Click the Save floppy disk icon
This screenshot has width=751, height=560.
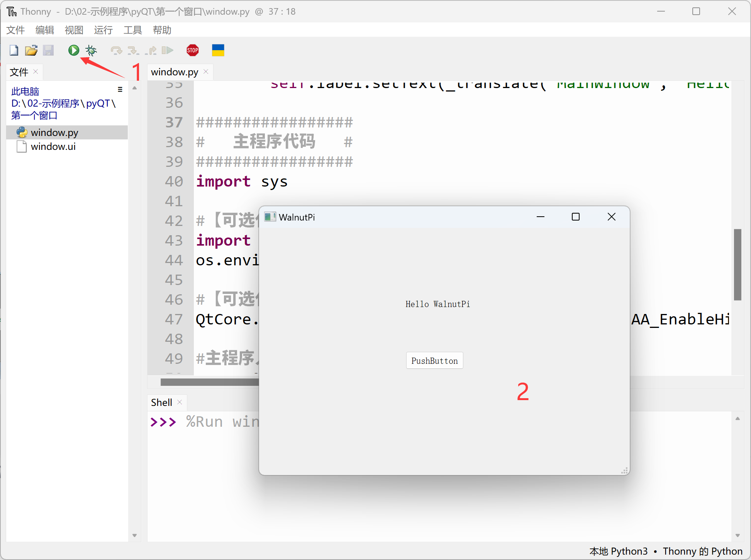(x=48, y=50)
